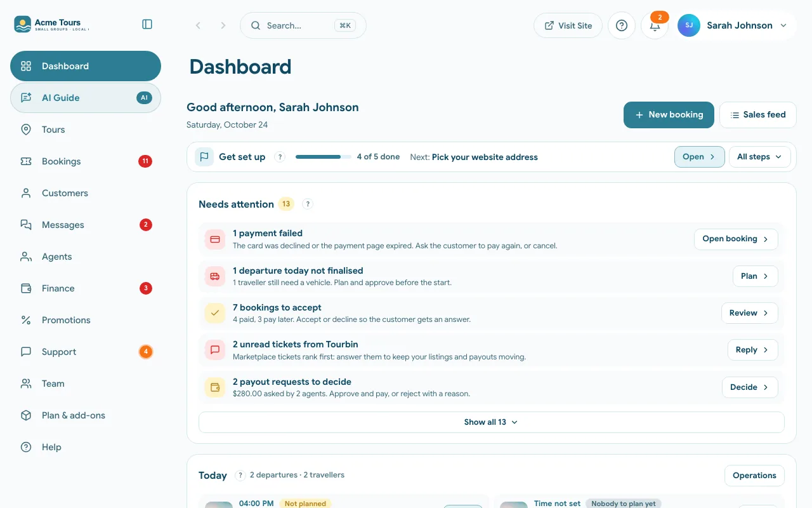This screenshot has width=812, height=508.
Task: Click the departure vehicle icon
Action: coord(215,276)
